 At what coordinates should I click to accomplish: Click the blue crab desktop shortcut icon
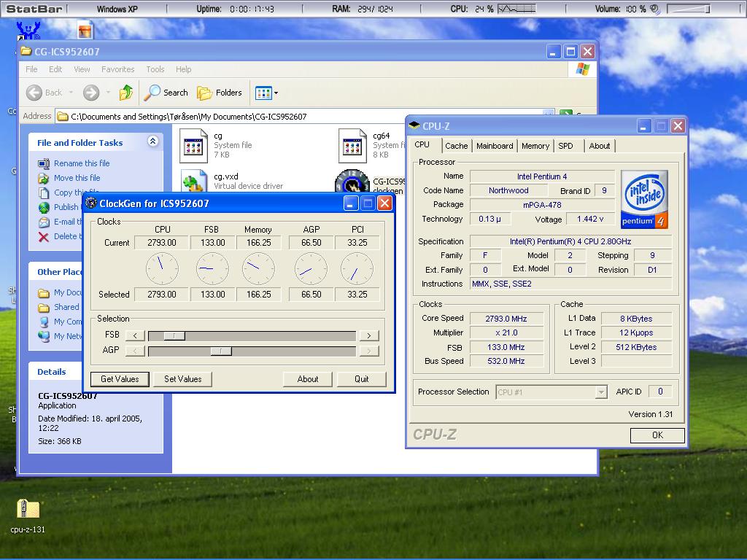pyautogui.click(x=28, y=31)
